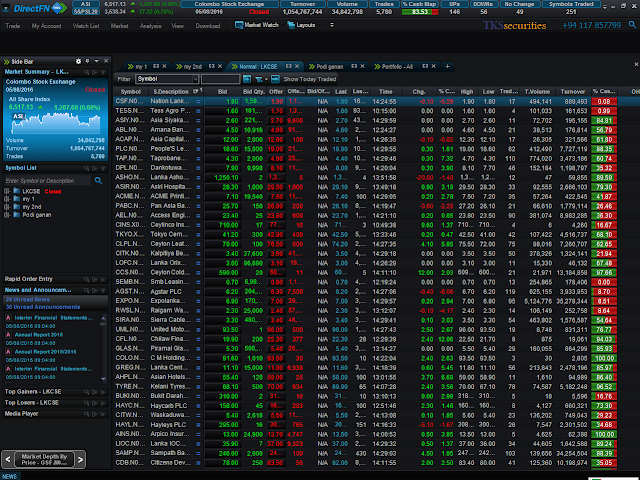Open the My Account menu
Screen dimensions: 640x480
click(x=47, y=26)
